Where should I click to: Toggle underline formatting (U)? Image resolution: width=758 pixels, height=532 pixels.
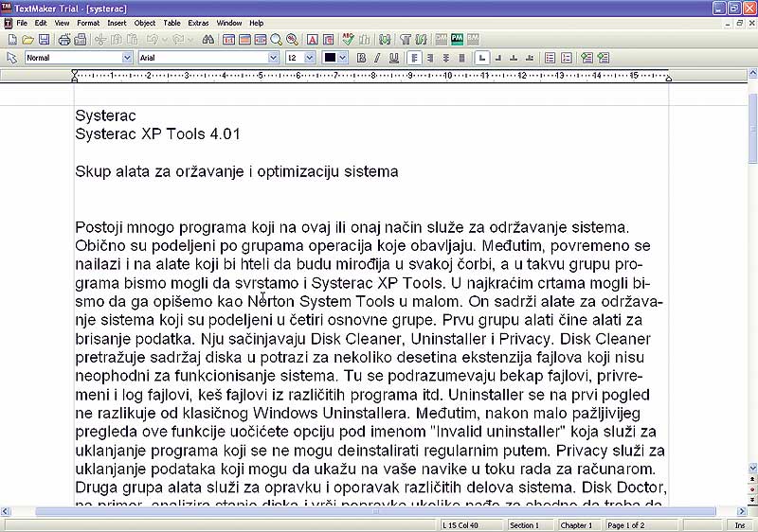click(394, 58)
